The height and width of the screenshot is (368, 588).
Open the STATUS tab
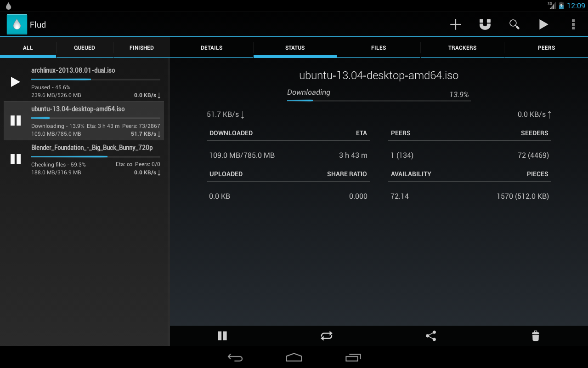click(295, 48)
